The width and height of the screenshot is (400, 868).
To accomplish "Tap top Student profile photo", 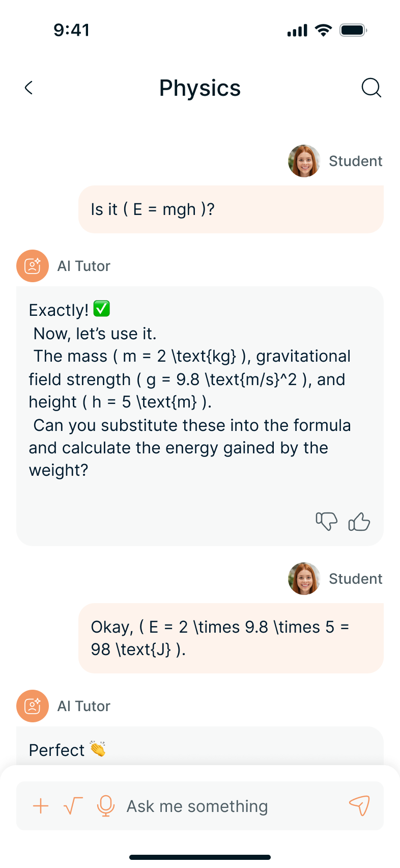I will pyautogui.click(x=304, y=161).
